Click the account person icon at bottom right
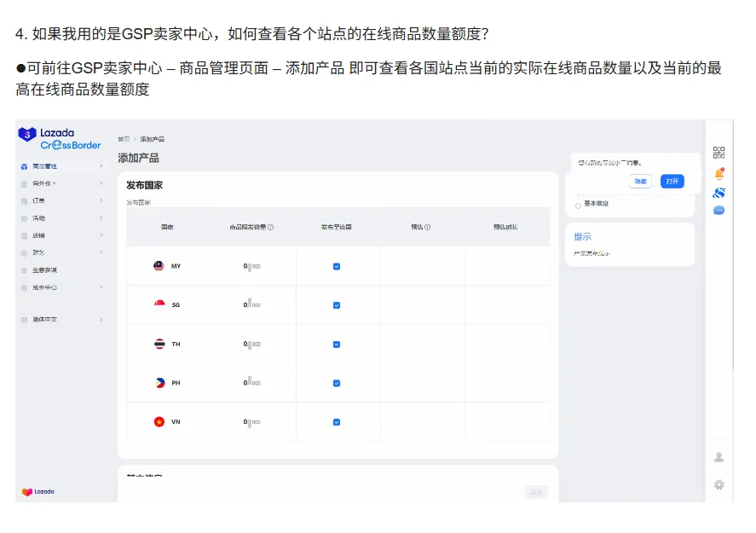756x533 pixels. click(x=718, y=456)
